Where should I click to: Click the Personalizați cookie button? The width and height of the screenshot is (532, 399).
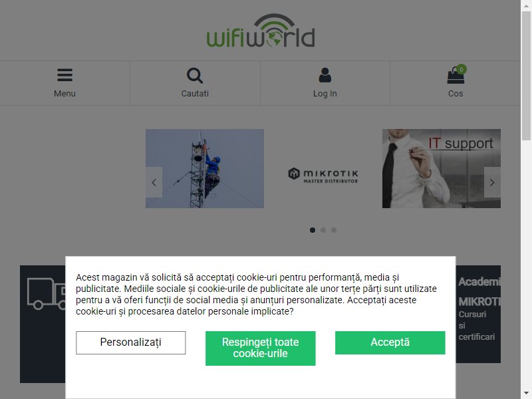pos(130,342)
